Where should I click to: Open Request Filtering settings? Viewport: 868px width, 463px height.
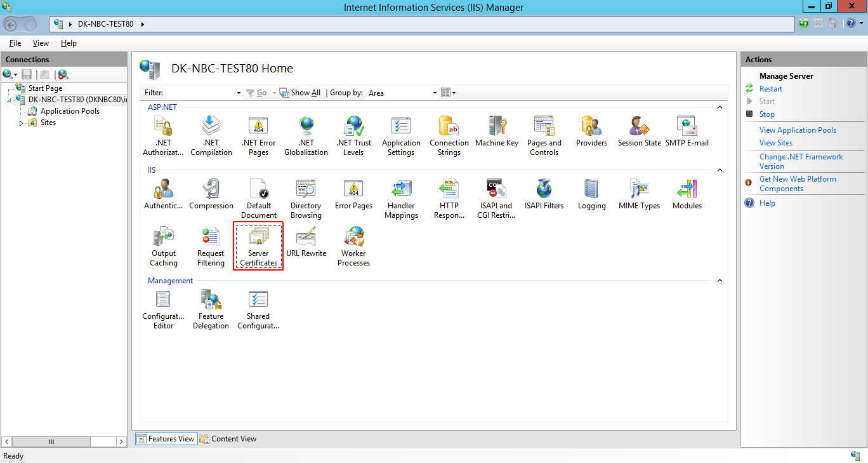(x=210, y=246)
